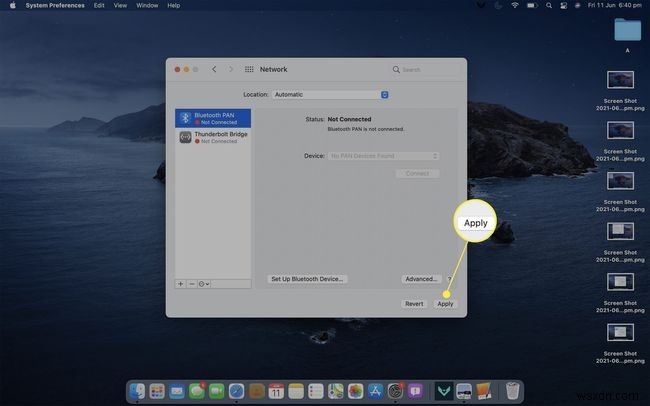Open the Location Automatic dropdown
The width and height of the screenshot is (650, 406).
click(x=330, y=95)
